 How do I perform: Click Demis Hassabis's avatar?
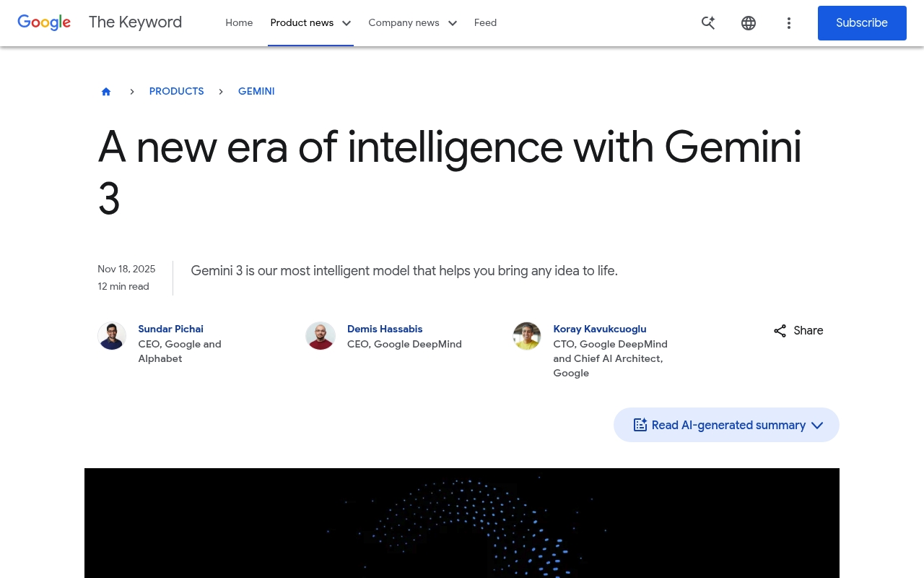point(321,336)
